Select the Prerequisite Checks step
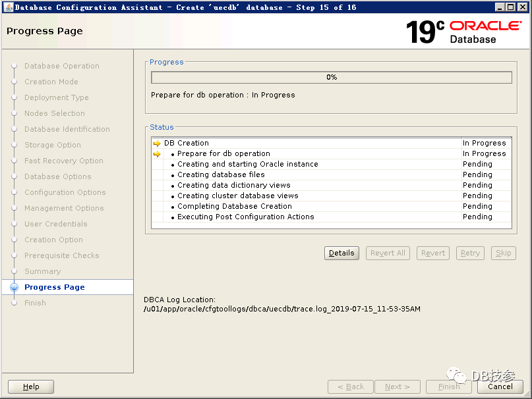This screenshot has height=399, width=532. [61, 255]
